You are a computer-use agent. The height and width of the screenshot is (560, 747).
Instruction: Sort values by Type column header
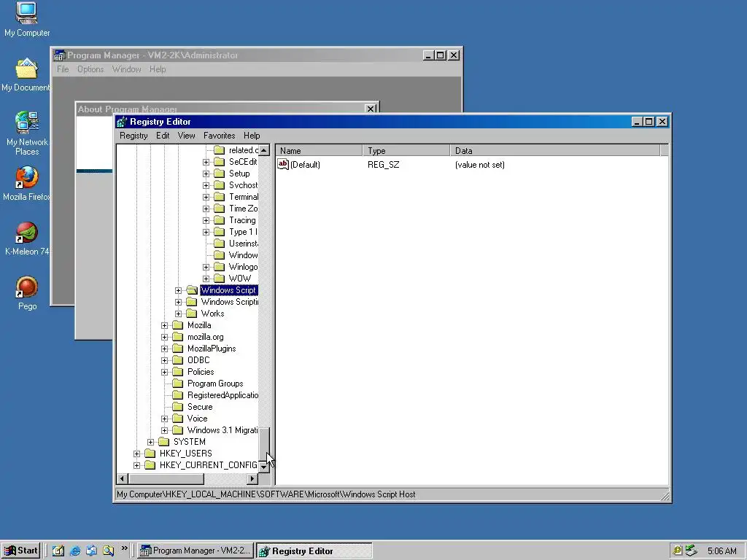point(406,150)
